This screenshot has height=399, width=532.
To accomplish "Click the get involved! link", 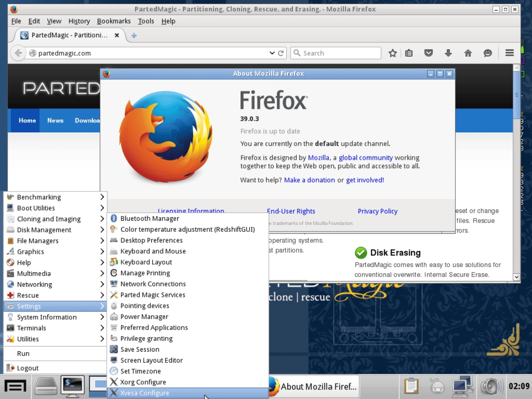I will [x=365, y=180].
